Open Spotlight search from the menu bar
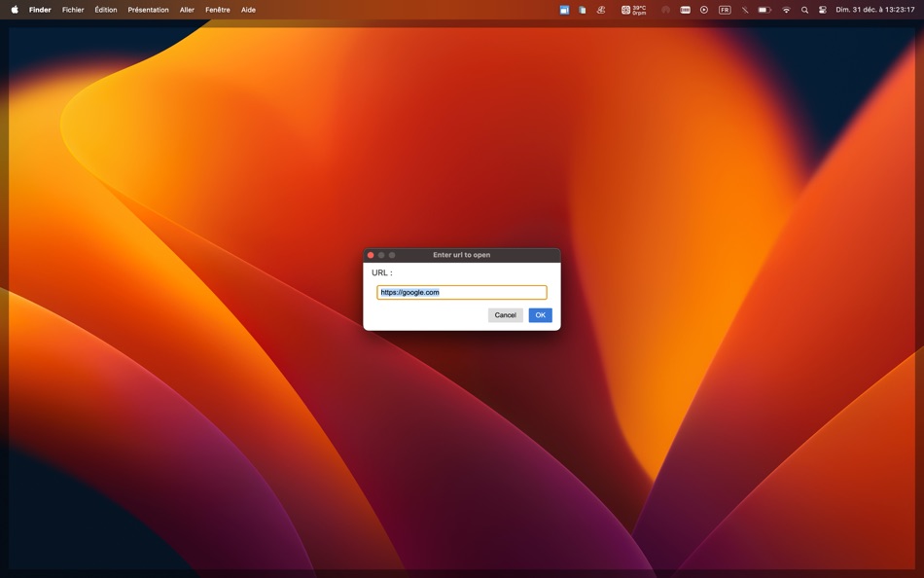This screenshot has height=578, width=924. (x=803, y=9)
